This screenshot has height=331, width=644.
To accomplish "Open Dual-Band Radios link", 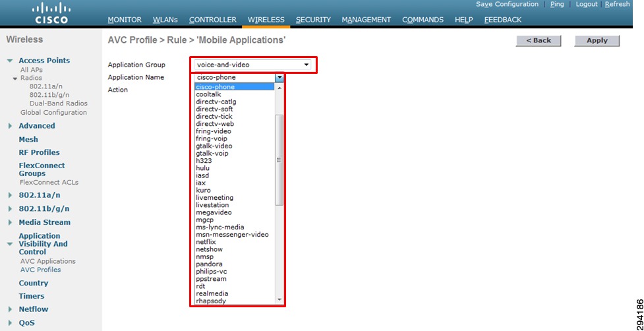I will pyautogui.click(x=58, y=104).
